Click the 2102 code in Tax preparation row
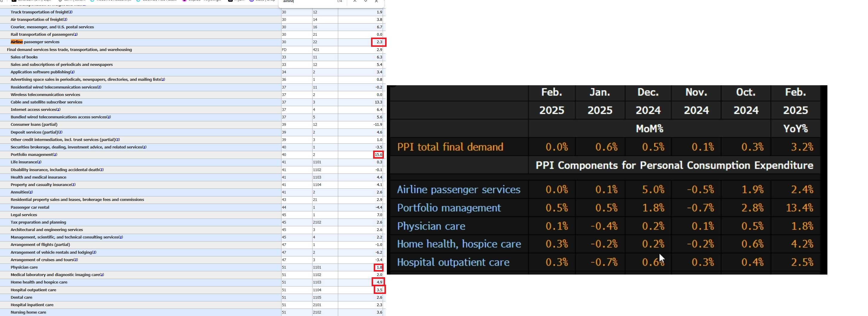 click(x=317, y=222)
